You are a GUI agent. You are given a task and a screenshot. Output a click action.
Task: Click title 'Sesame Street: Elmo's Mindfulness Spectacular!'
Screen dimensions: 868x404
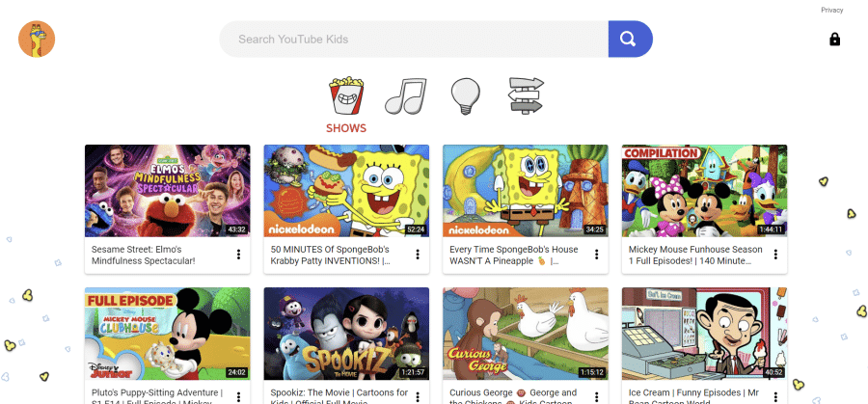point(144,256)
